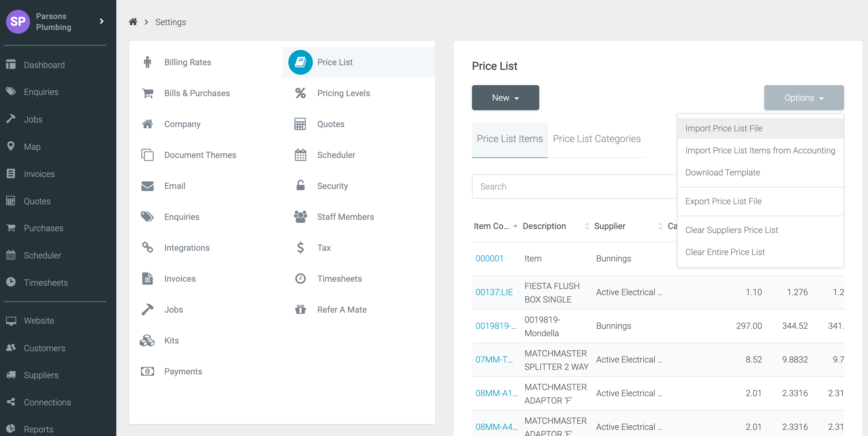The width and height of the screenshot is (868, 436).
Task: Open item 00137:LIE details link
Action: coord(494,292)
